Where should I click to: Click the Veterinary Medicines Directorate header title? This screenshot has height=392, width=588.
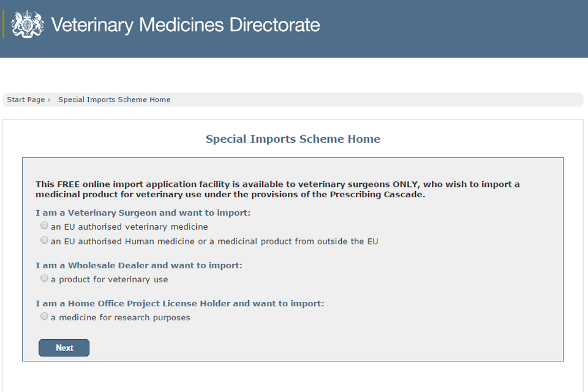pos(185,25)
